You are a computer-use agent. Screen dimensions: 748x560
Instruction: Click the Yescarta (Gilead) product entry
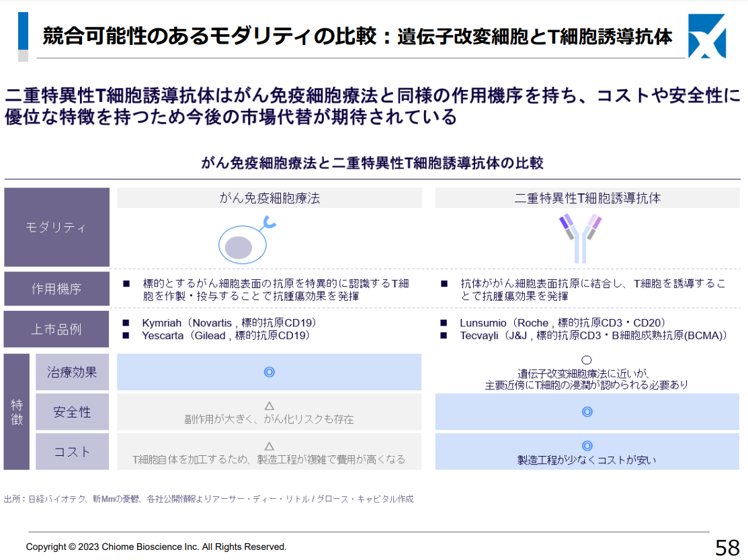pos(226,336)
